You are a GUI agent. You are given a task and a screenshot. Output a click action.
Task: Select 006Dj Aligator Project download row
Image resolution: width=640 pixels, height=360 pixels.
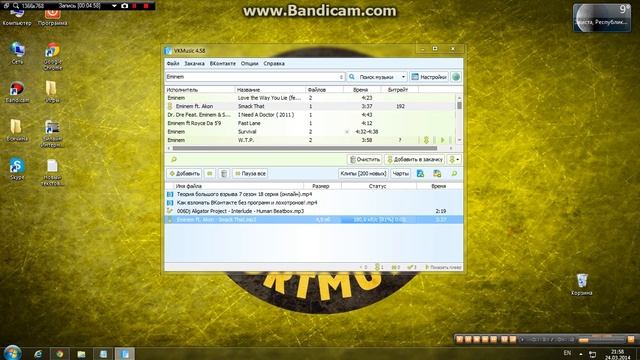314,211
